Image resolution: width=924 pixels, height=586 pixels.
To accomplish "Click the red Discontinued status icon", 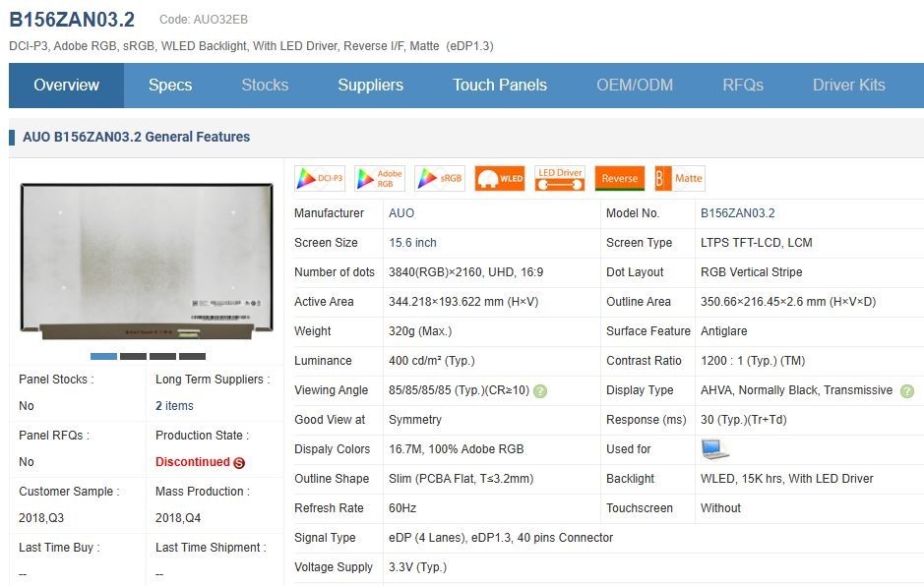I will (x=239, y=463).
